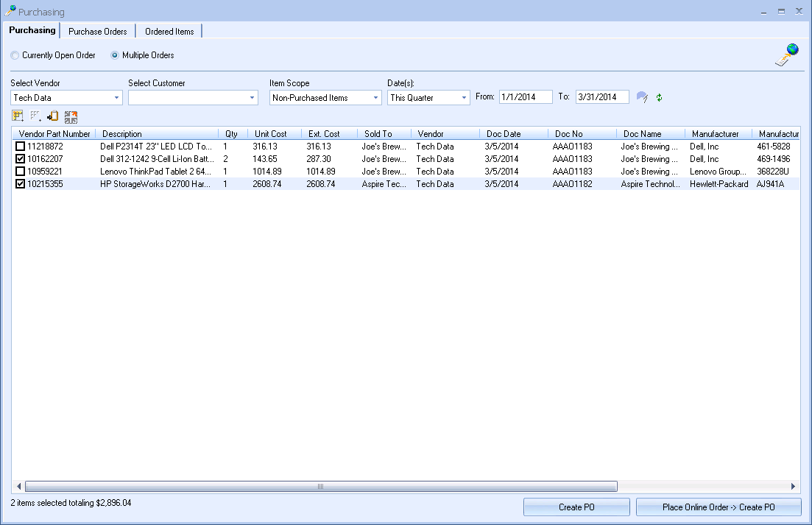Expand the Item Scope dropdown
812x525 pixels.
(375, 98)
